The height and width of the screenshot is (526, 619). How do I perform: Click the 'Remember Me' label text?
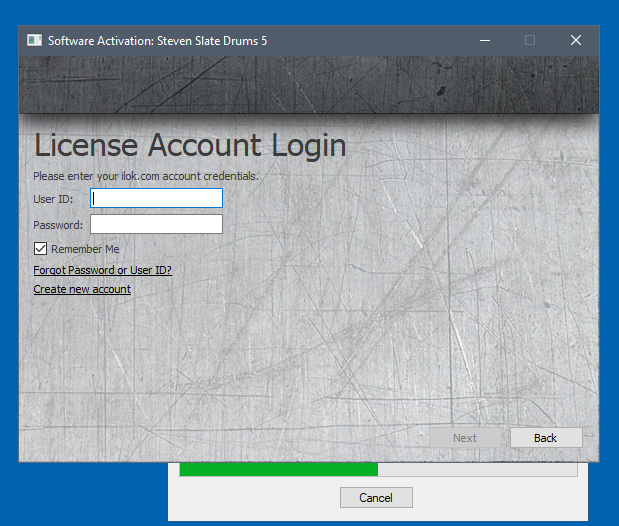85,249
